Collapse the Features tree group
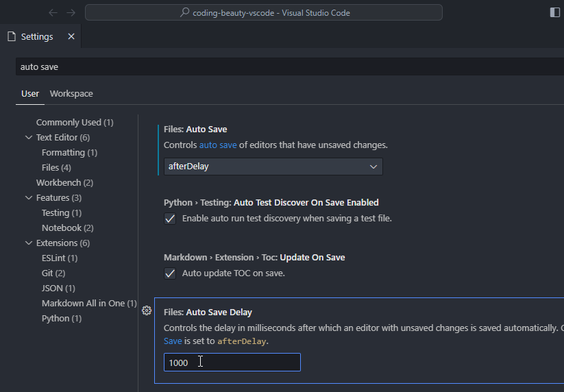The image size is (564, 392). pyautogui.click(x=29, y=198)
